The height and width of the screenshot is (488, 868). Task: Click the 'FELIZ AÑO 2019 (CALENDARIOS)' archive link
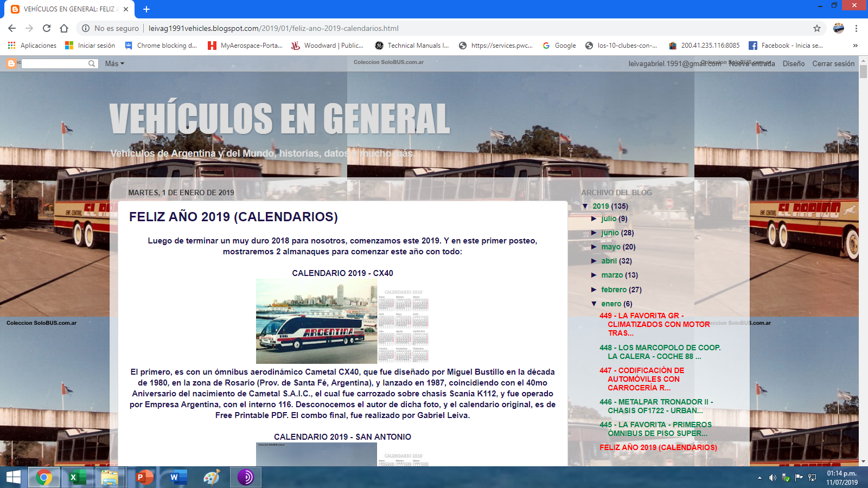pyautogui.click(x=658, y=447)
